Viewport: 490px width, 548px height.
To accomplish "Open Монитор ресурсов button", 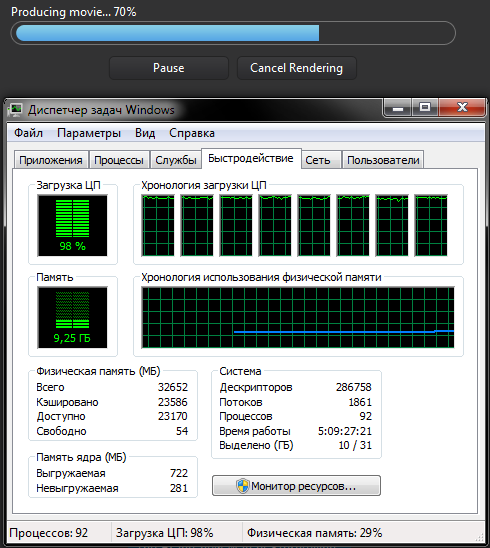I will [296, 486].
